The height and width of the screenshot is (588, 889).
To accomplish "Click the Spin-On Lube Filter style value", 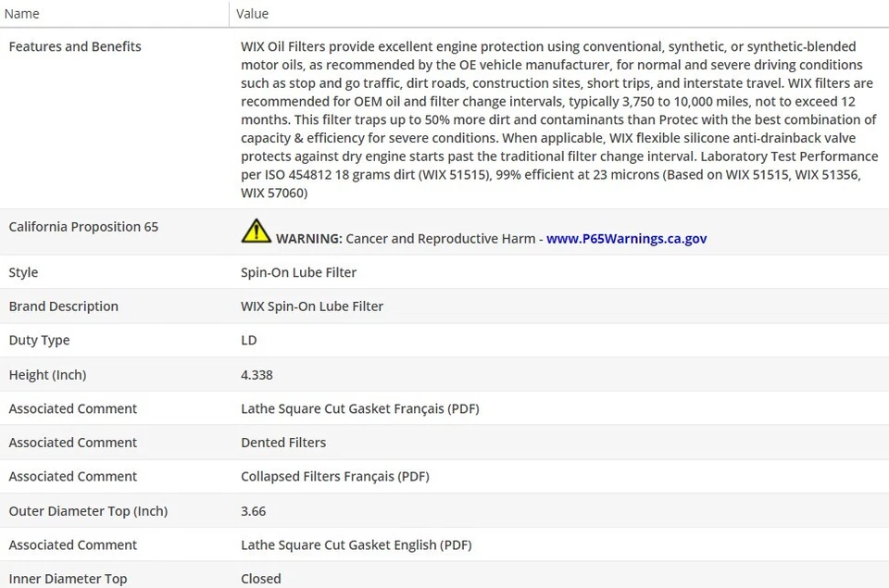I will [298, 272].
